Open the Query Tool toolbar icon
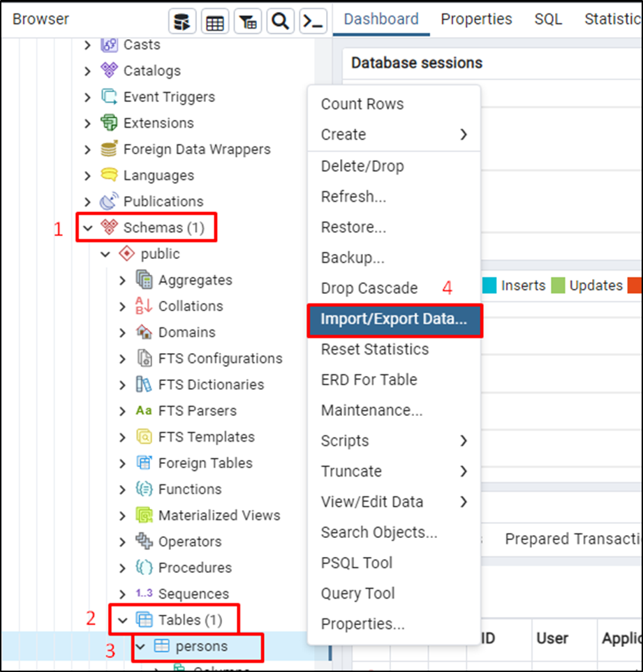Viewport: 643px width, 672px height. coord(182,20)
